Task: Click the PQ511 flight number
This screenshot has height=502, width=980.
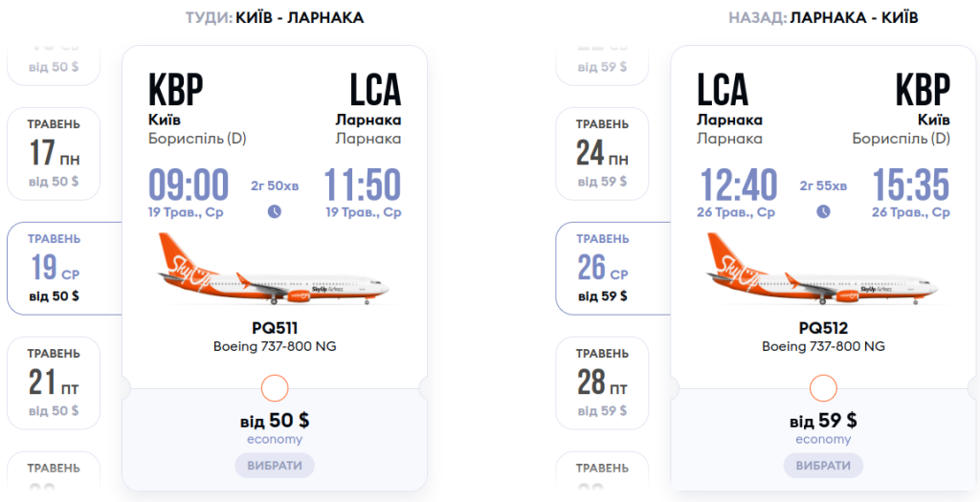Action: point(275,328)
